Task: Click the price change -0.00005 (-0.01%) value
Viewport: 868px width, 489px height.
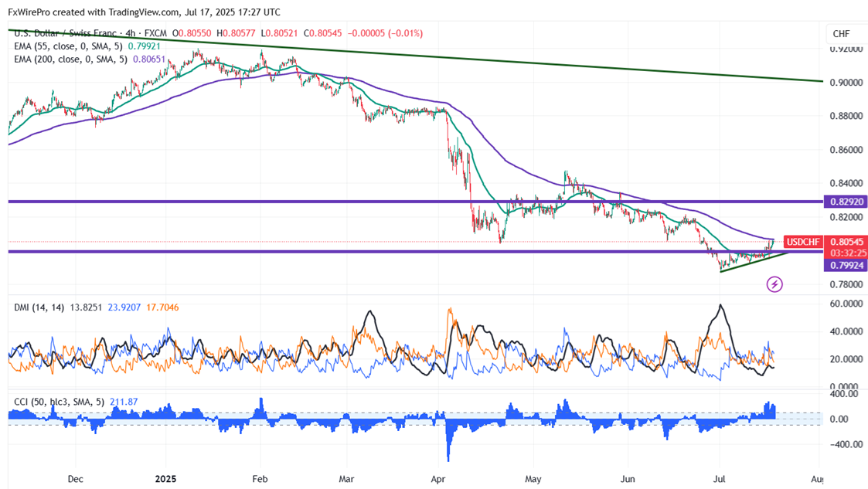Action: click(385, 33)
